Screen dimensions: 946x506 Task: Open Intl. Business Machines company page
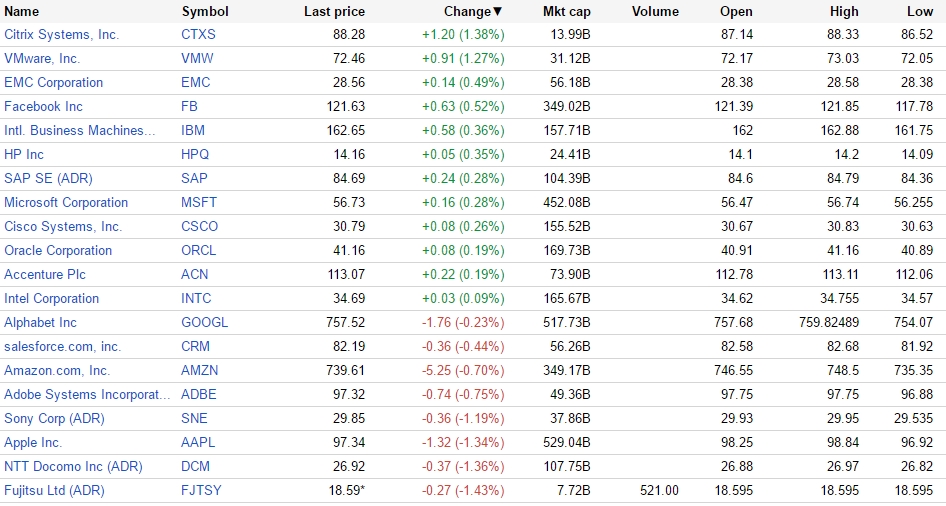point(80,131)
